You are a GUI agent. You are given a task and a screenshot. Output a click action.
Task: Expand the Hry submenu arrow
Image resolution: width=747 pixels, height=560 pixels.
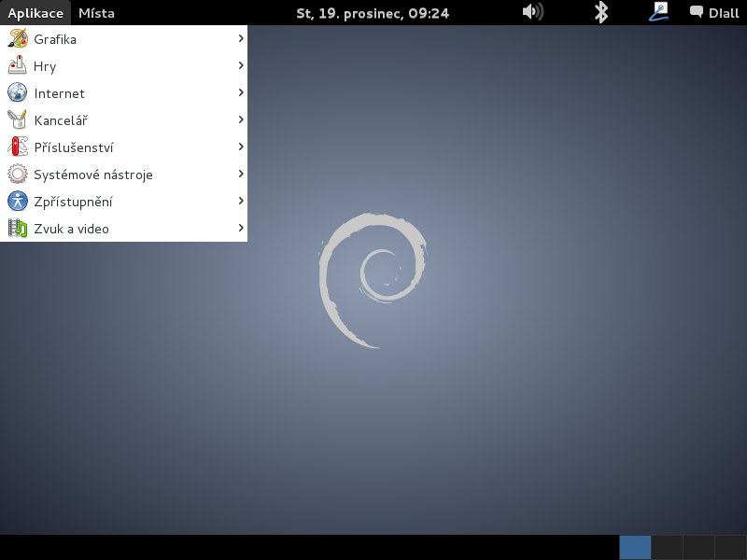click(x=241, y=65)
